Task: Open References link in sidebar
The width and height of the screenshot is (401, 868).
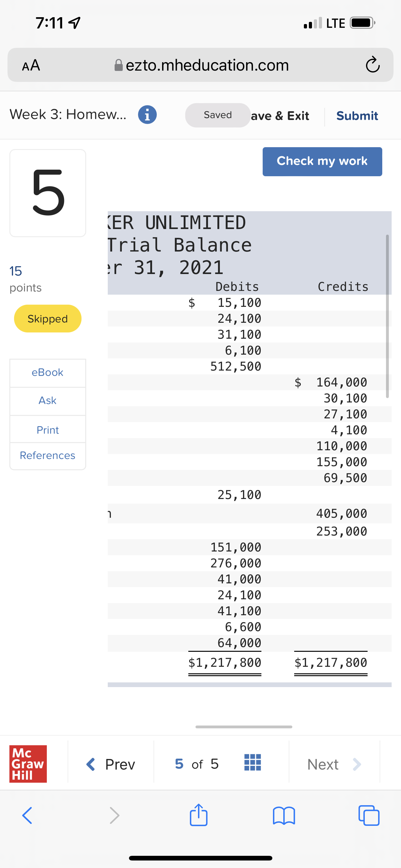Action: [47, 455]
